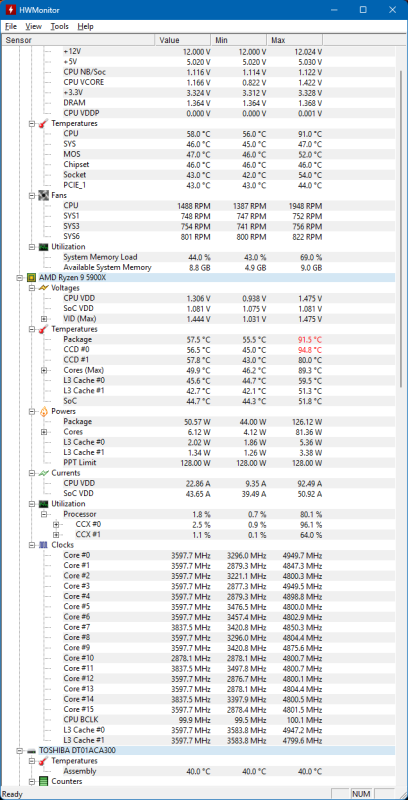Expand the Cores power entry
This screenshot has height=800, width=408.
pos(44,432)
